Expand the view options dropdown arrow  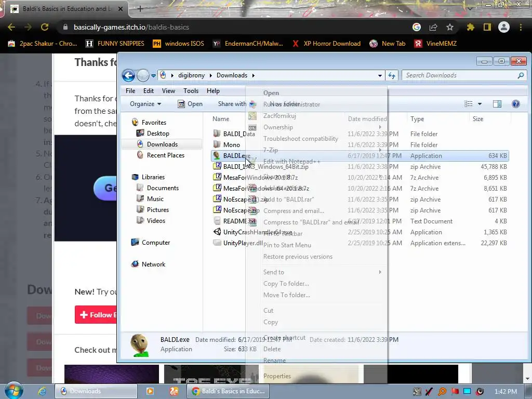point(480,104)
